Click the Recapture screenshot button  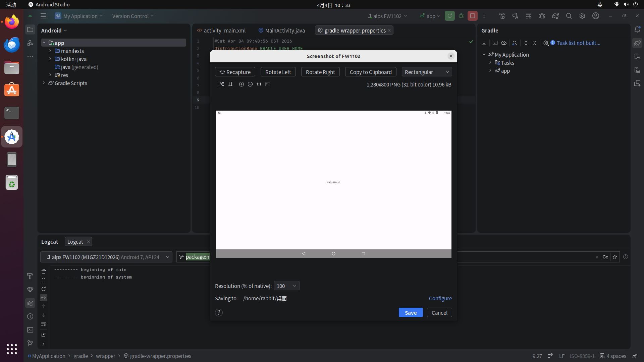[235, 72]
